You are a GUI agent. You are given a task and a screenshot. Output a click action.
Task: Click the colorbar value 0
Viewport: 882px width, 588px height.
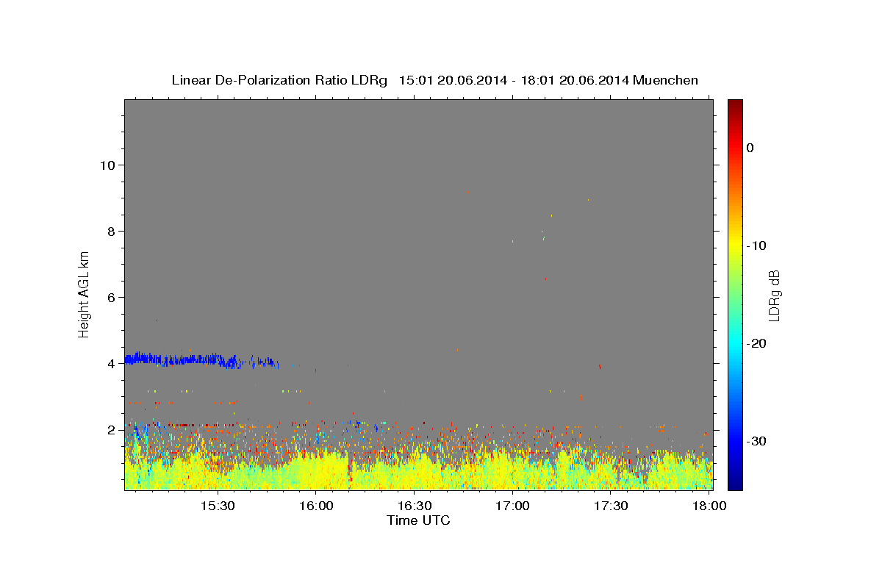750,148
